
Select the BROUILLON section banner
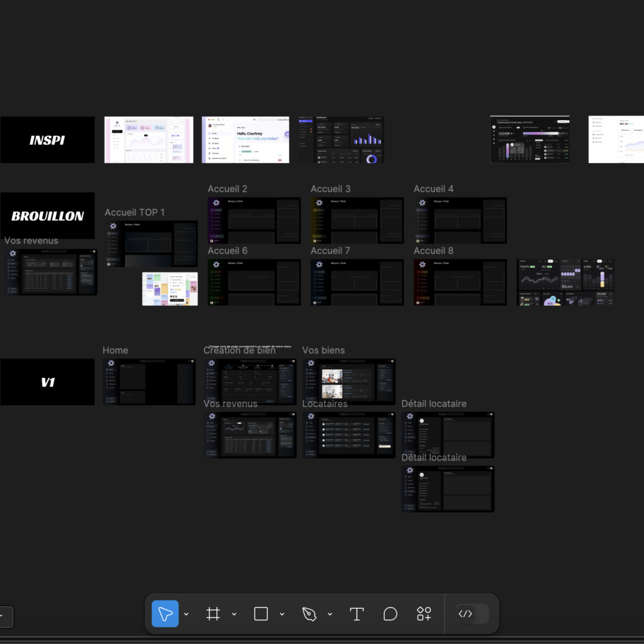[x=47, y=216]
